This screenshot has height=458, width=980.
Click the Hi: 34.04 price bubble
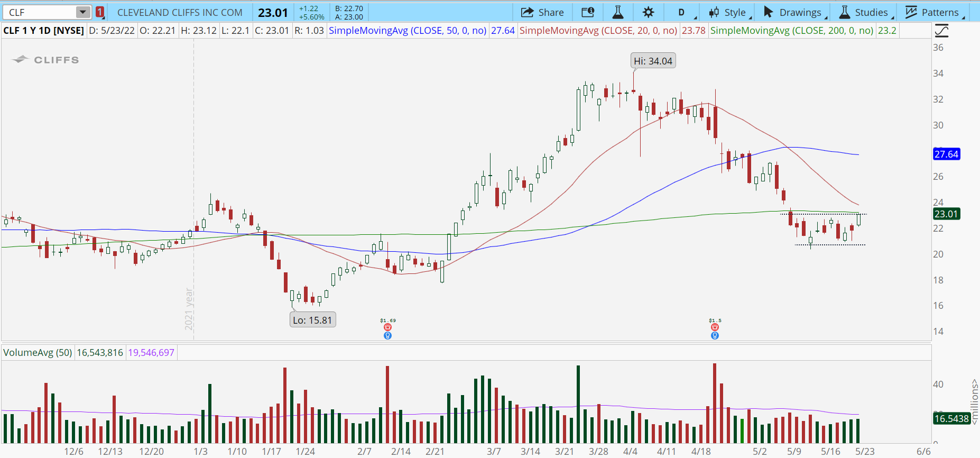coord(653,61)
